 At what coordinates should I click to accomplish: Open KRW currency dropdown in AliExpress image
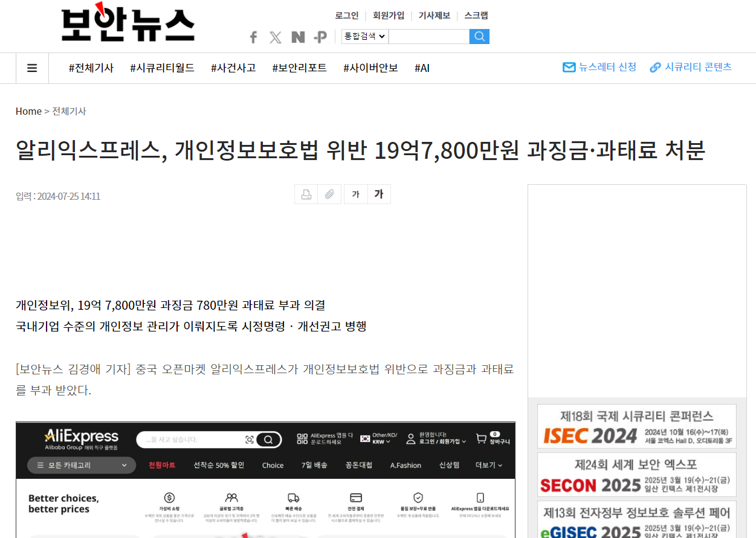[381, 442]
